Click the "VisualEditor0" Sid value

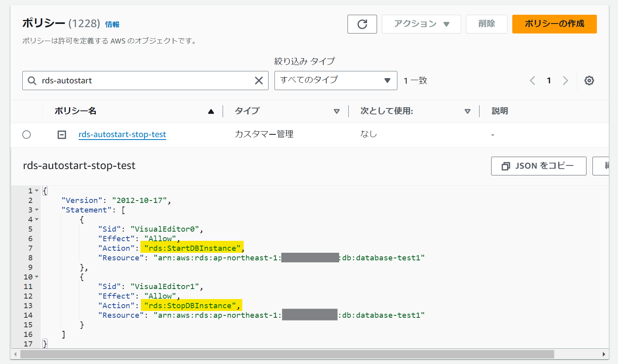165,229
